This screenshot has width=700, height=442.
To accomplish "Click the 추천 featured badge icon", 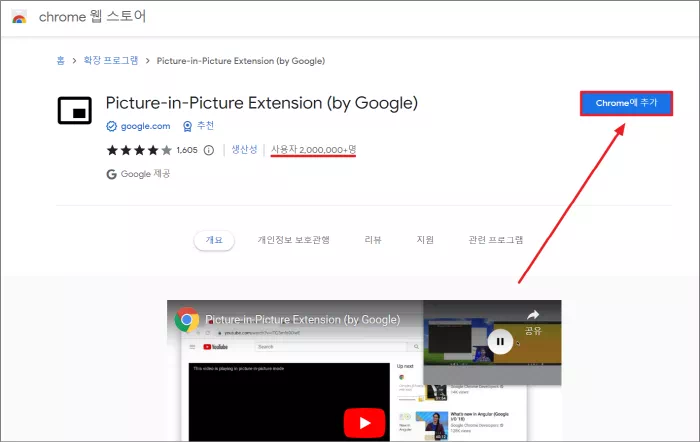I will pos(188,126).
